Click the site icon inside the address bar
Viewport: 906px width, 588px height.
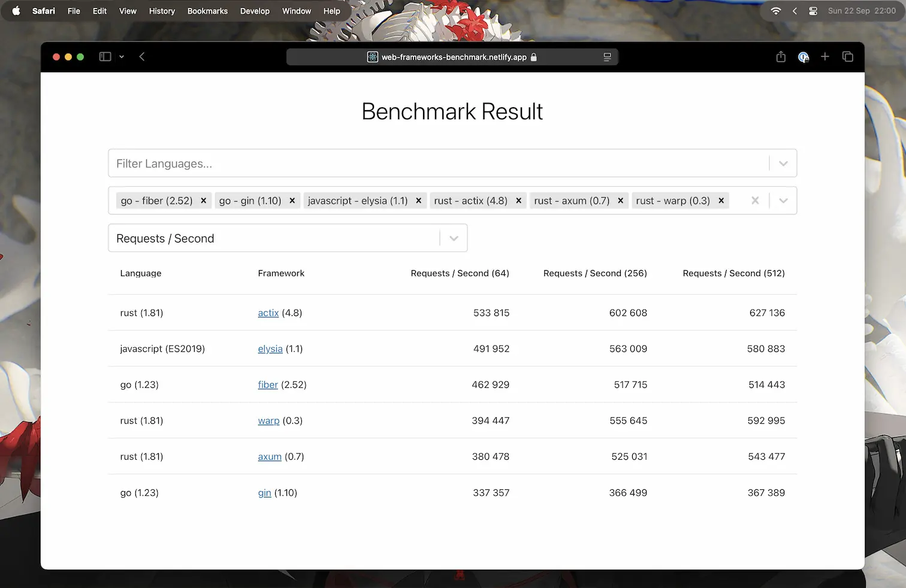coord(372,57)
